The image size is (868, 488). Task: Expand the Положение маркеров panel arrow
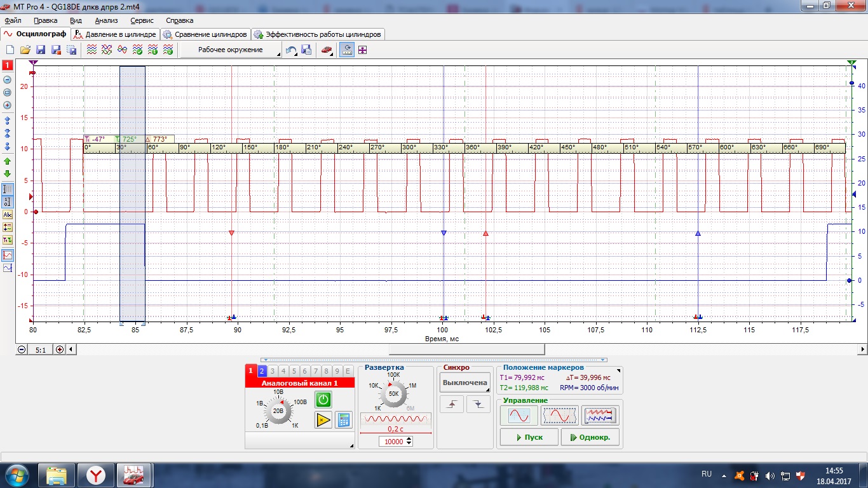click(x=619, y=370)
